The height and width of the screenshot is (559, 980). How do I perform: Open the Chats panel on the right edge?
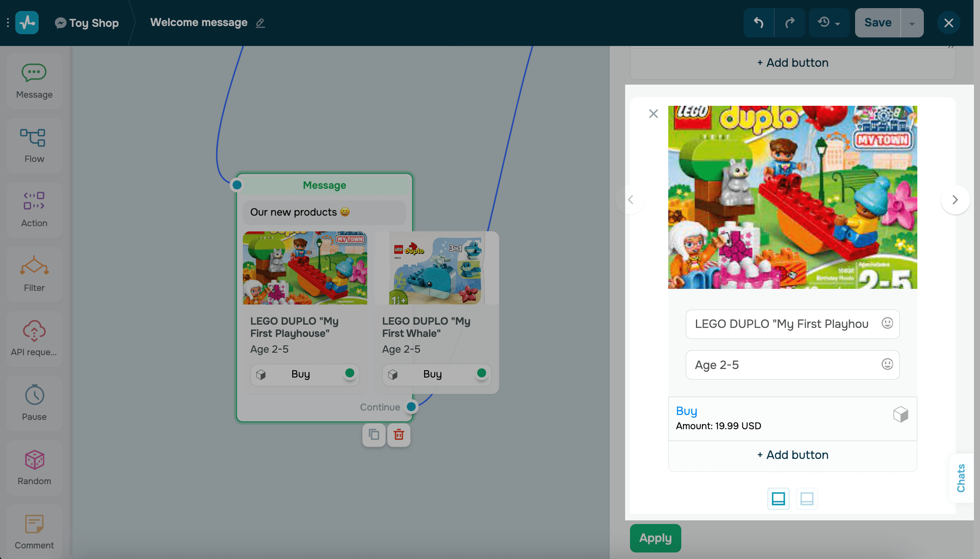coord(961,478)
